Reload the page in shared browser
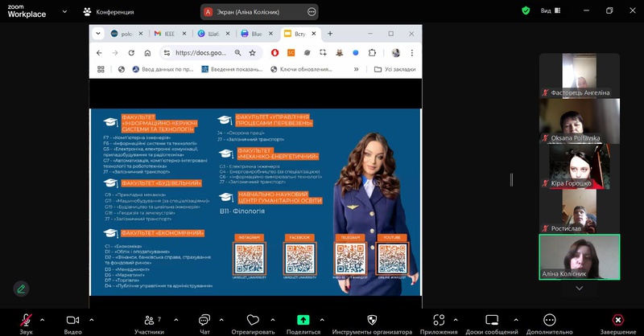This screenshot has height=336, width=644. click(x=131, y=53)
